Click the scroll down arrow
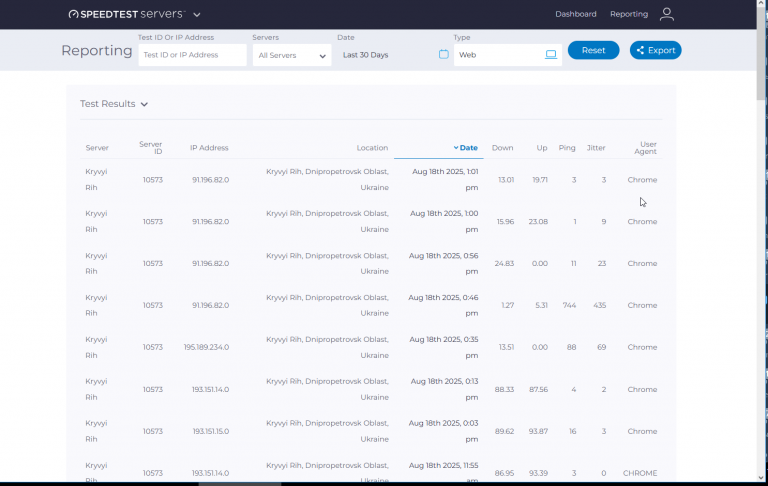 click(761, 478)
